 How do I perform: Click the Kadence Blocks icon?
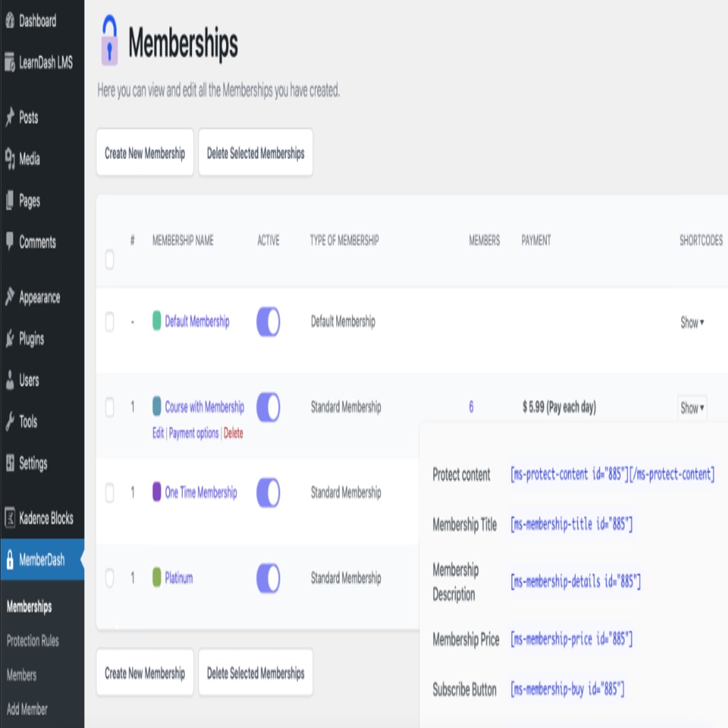pos(10,518)
